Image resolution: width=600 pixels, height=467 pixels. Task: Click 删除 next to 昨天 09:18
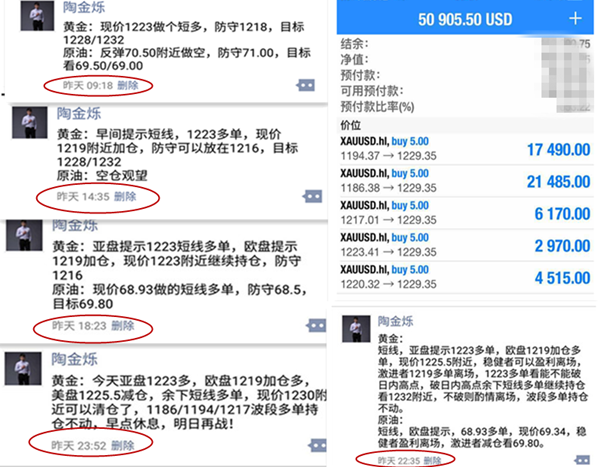pos(128,86)
